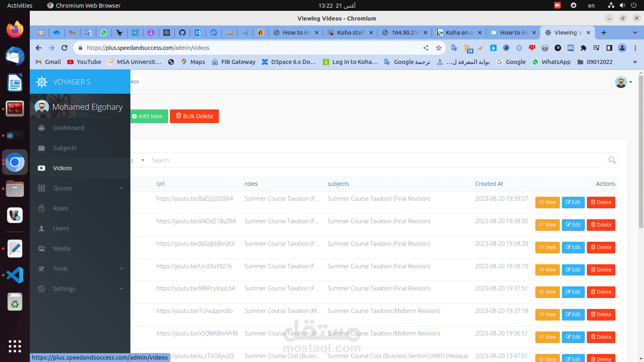Open the tab search dropdown arrow
644x362 pixels.
coord(635,33)
